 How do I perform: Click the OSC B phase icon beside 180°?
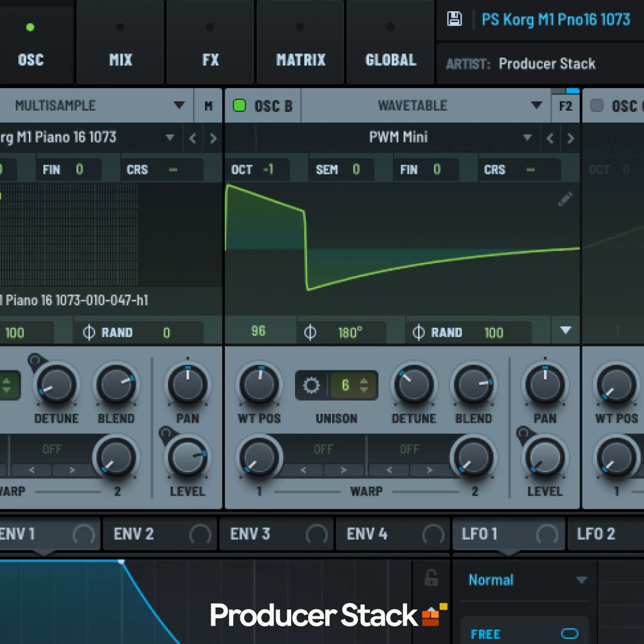click(x=310, y=332)
